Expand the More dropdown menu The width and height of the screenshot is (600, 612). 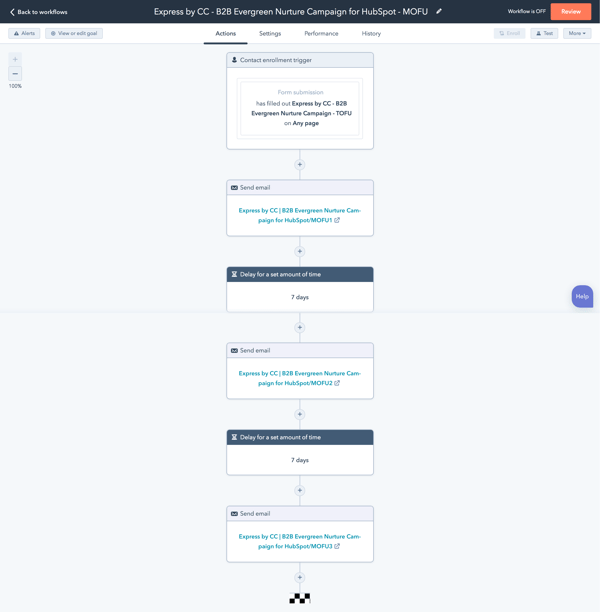coord(577,34)
